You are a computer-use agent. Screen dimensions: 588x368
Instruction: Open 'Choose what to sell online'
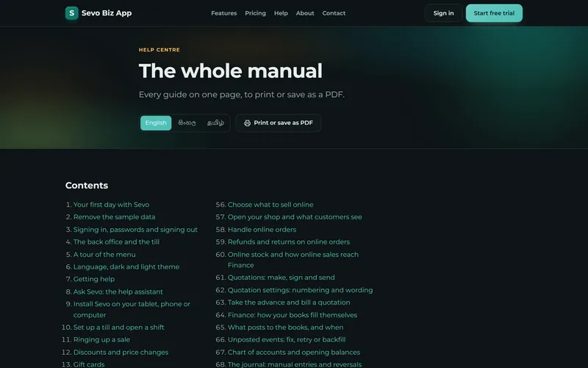270,205
